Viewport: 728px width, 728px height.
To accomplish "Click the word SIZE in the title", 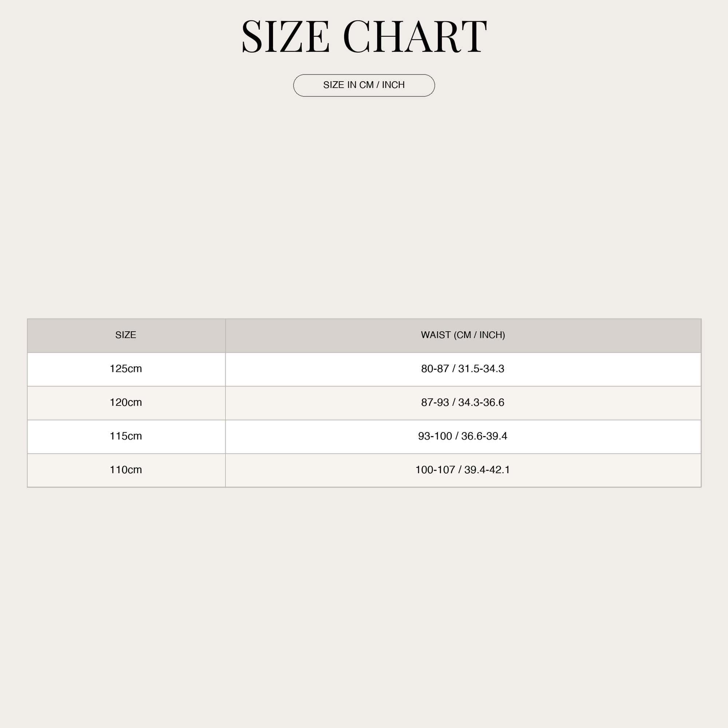I will tap(286, 36).
